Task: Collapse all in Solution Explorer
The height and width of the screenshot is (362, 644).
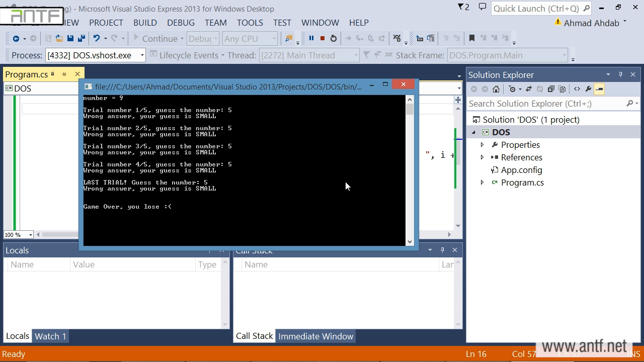Action: tap(551, 89)
